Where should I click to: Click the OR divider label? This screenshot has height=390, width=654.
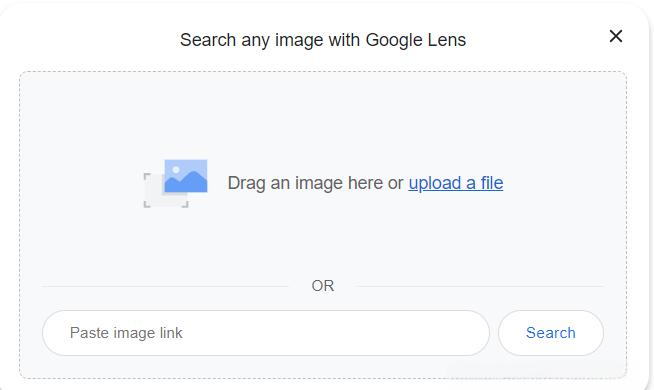coord(322,286)
